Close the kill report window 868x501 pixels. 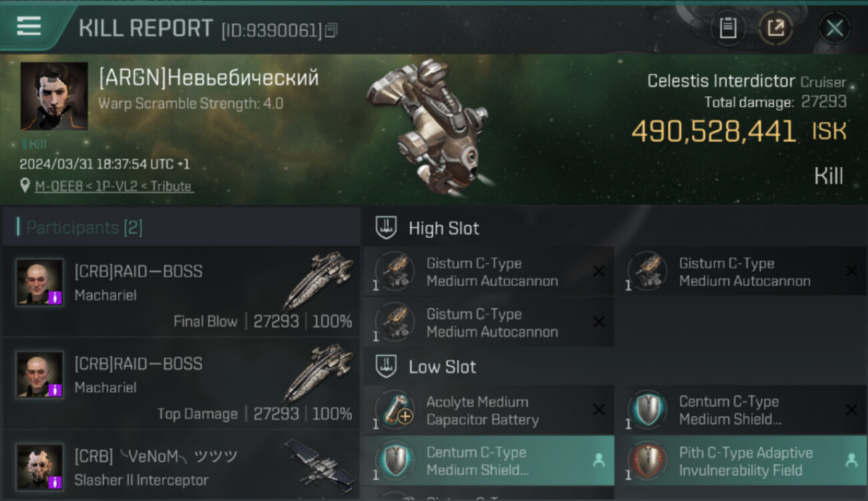point(835,28)
